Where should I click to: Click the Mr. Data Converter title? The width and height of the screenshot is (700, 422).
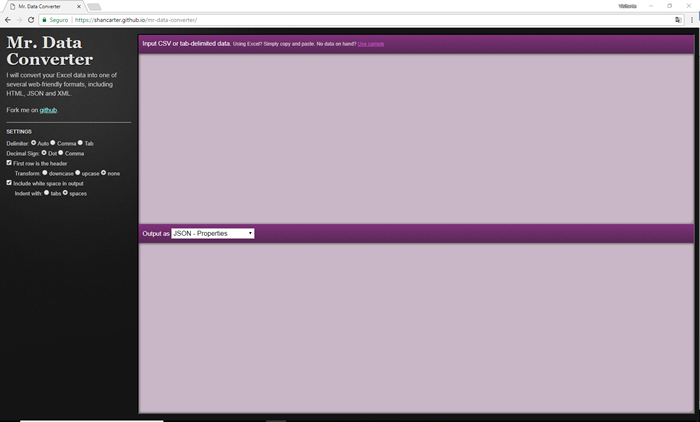[50, 51]
